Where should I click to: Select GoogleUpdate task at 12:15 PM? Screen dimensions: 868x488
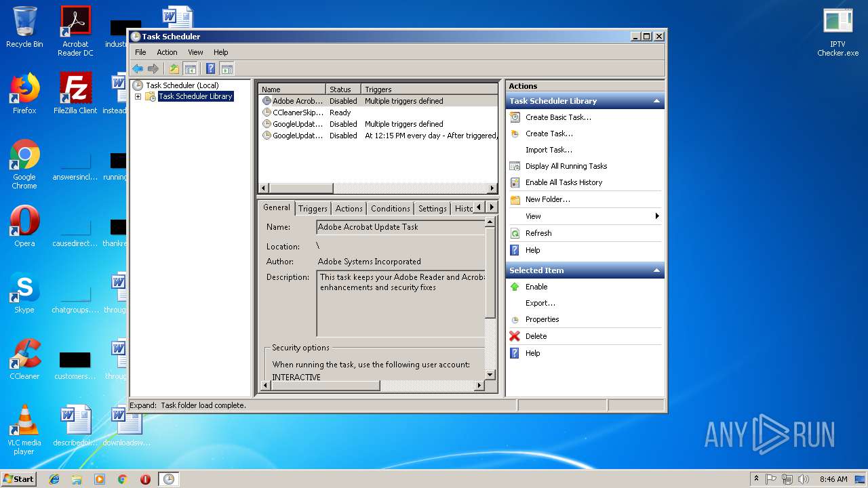tap(378, 136)
